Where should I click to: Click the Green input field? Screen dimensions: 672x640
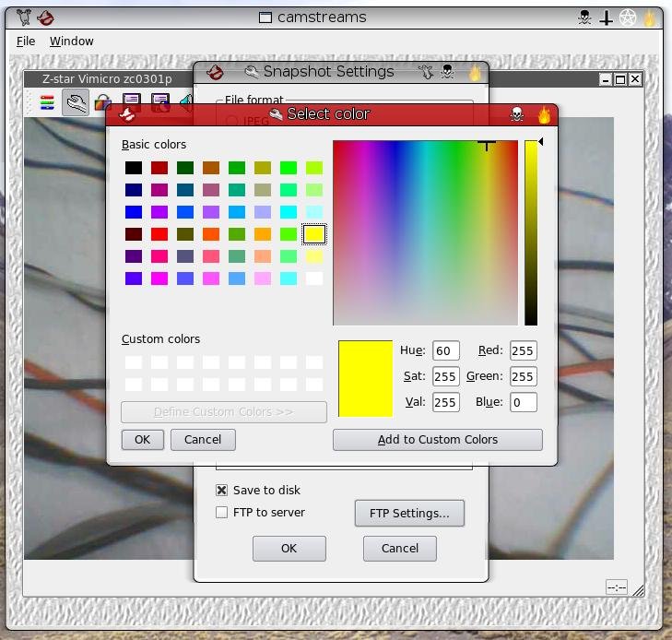pos(524,376)
